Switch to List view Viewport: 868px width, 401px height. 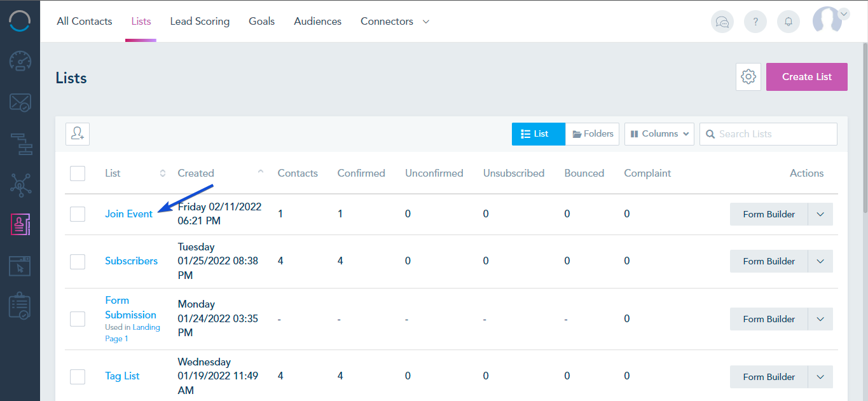(x=539, y=134)
